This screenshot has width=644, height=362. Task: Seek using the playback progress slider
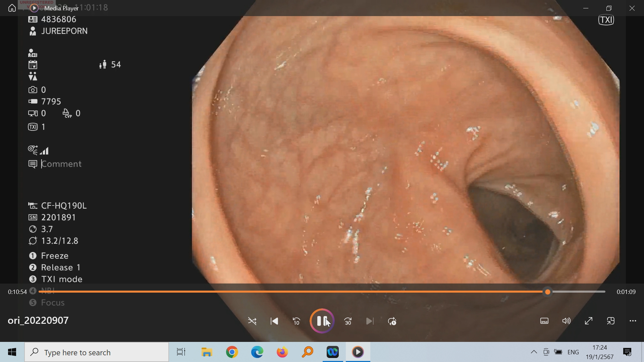click(x=322, y=292)
